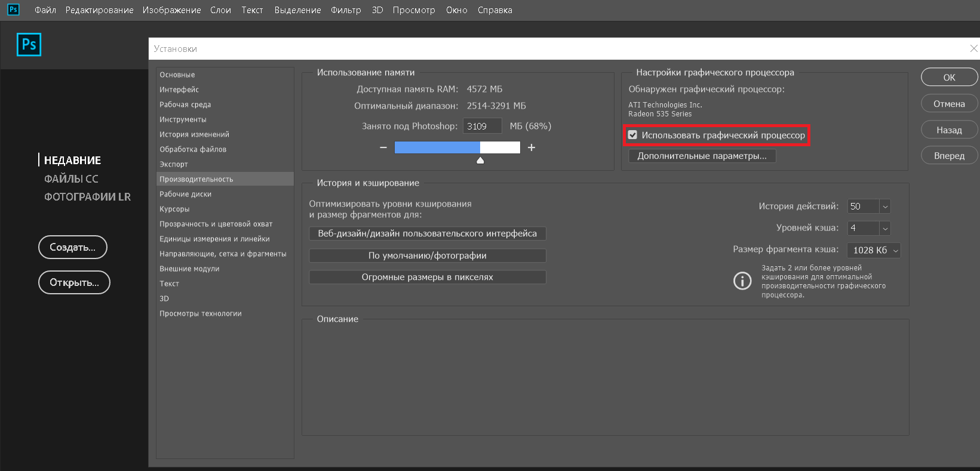Open the Слои menu
980x471 pixels.
click(x=220, y=10)
